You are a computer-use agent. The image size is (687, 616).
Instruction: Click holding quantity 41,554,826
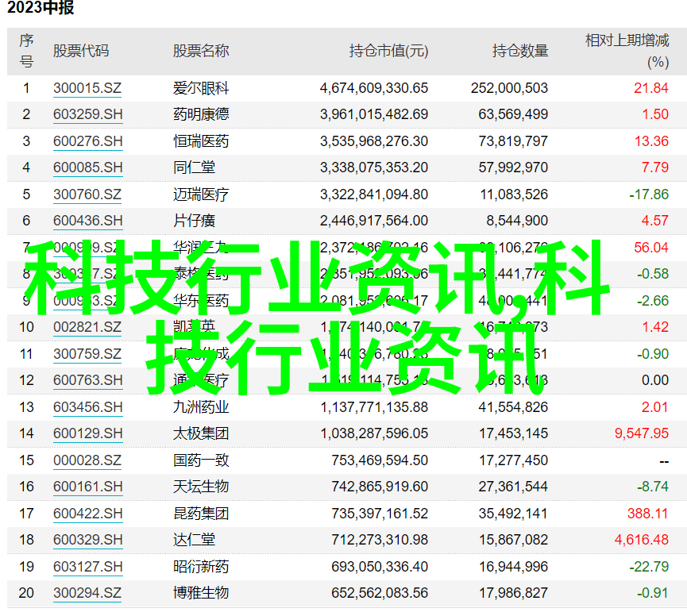(x=513, y=407)
